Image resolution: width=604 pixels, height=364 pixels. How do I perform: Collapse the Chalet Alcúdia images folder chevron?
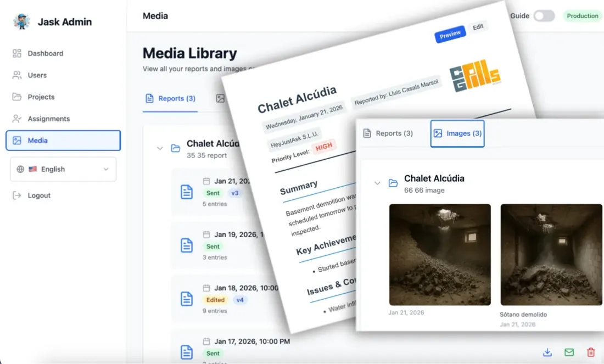tap(377, 183)
